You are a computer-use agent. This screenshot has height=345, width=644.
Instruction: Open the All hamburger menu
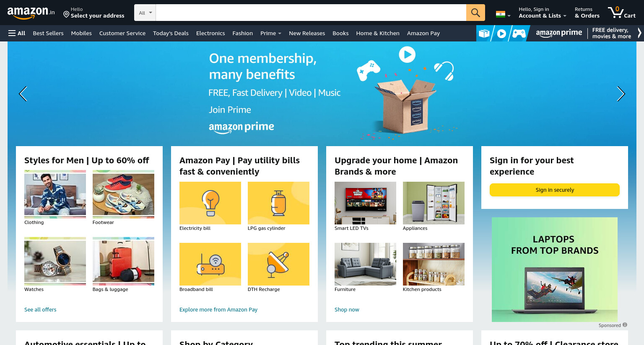pos(17,33)
